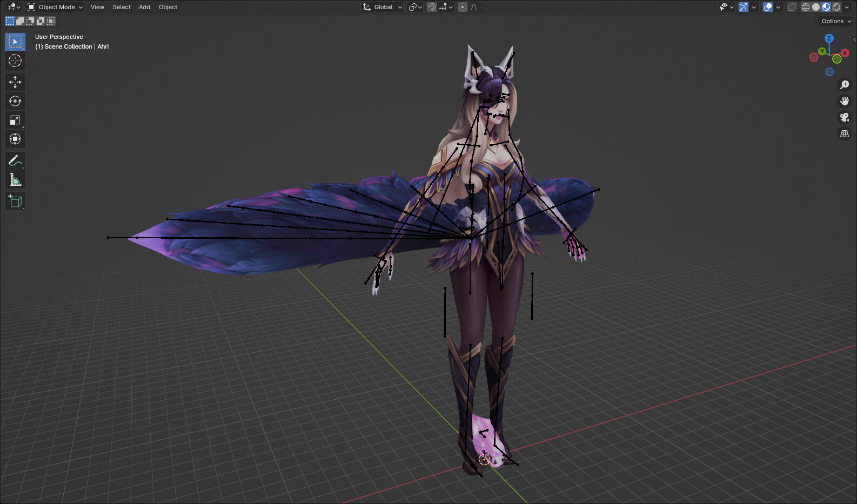Open the Global transform orientation dropdown
This screenshot has width=857, height=504.
coord(383,7)
